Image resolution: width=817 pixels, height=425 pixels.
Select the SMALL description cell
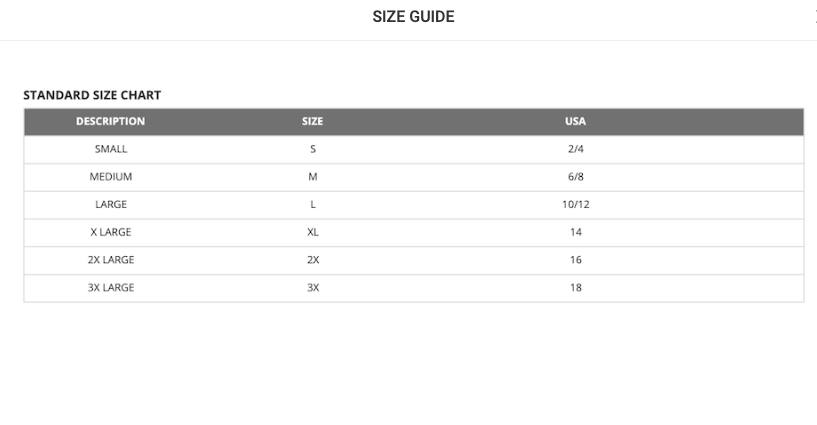coord(111,149)
